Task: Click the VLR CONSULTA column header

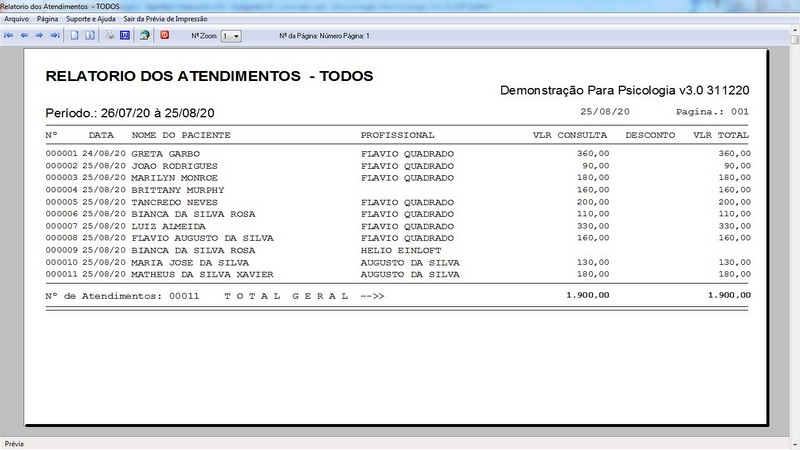Action: pyautogui.click(x=570, y=135)
